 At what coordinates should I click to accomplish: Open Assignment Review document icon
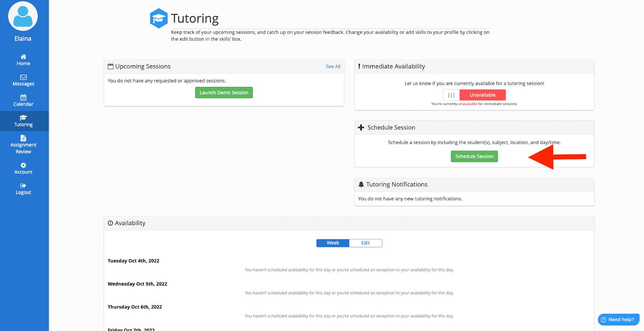(23, 138)
